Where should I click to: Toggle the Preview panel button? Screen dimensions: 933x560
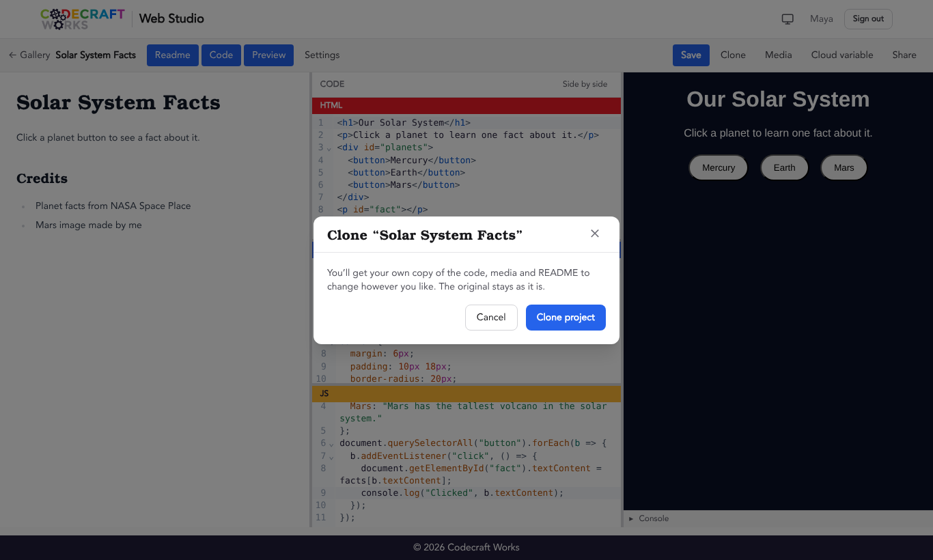268,55
